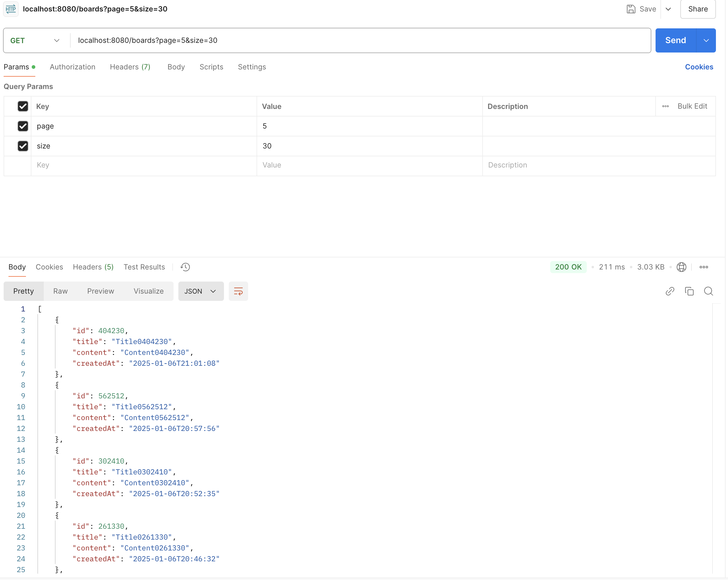Switch response view to Visualize
This screenshot has width=728, height=580.
148,291
